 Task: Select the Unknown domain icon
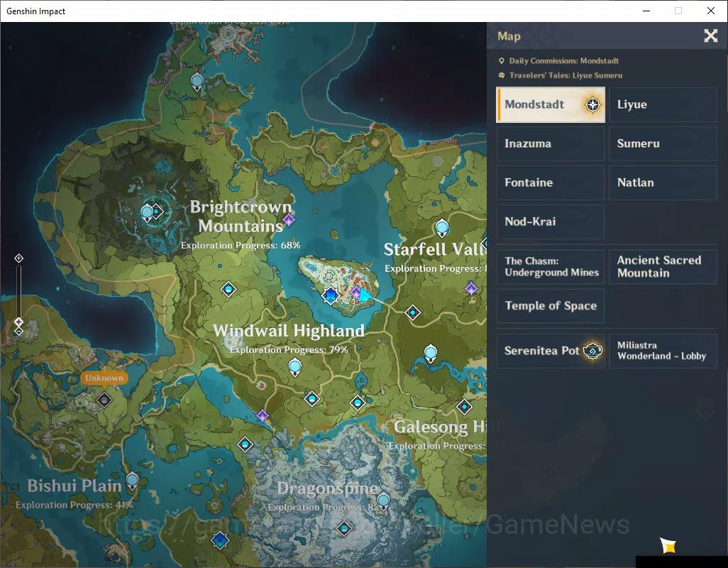point(104,400)
